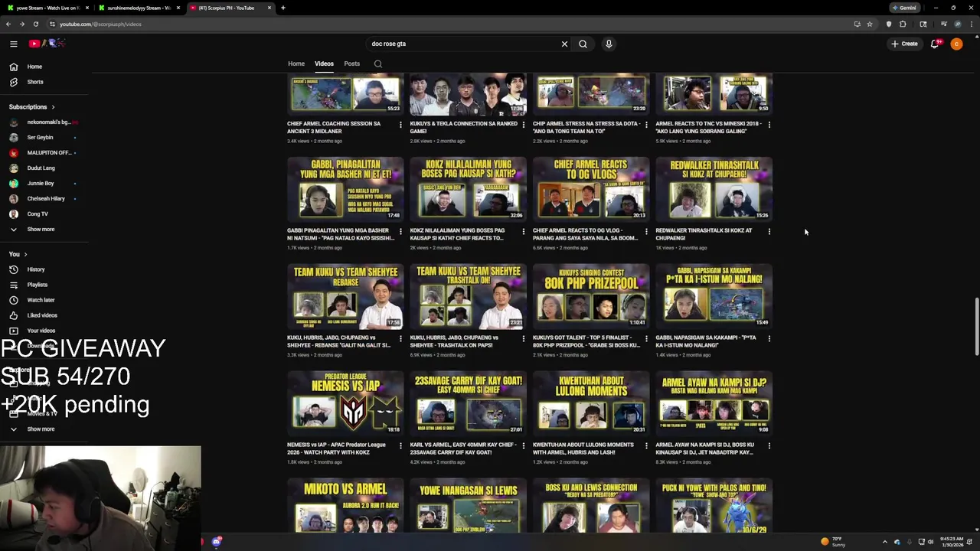Open Kwentuhan About Lulong Moments video title

point(583,448)
